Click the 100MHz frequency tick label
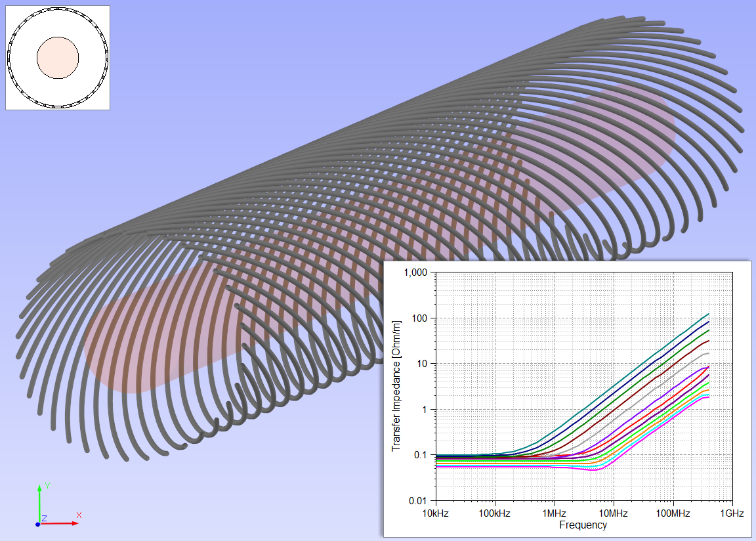 [x=672, y=513]
